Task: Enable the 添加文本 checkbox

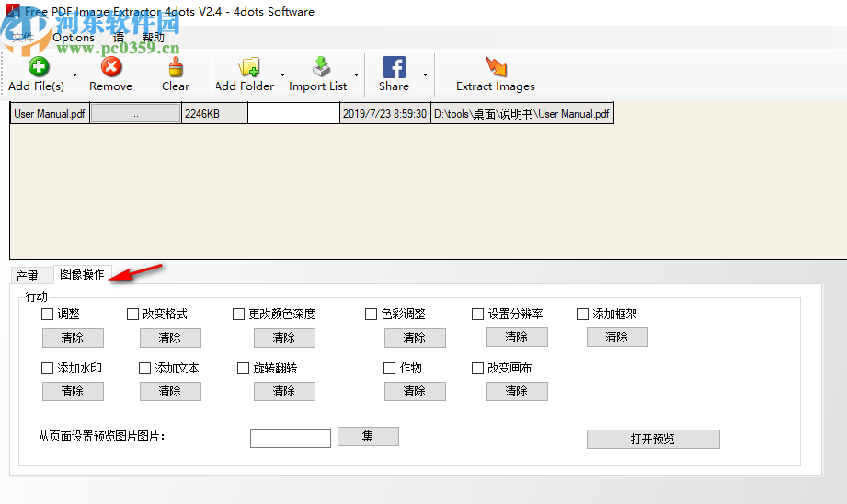Action: coord(144,368)
